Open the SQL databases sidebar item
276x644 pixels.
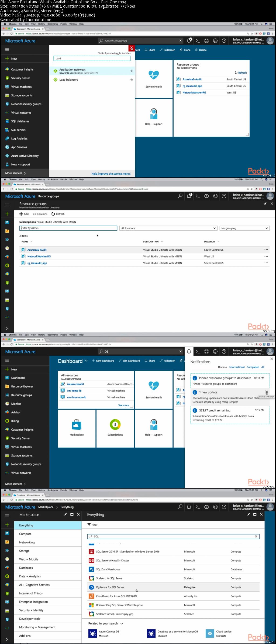(20, 121)
